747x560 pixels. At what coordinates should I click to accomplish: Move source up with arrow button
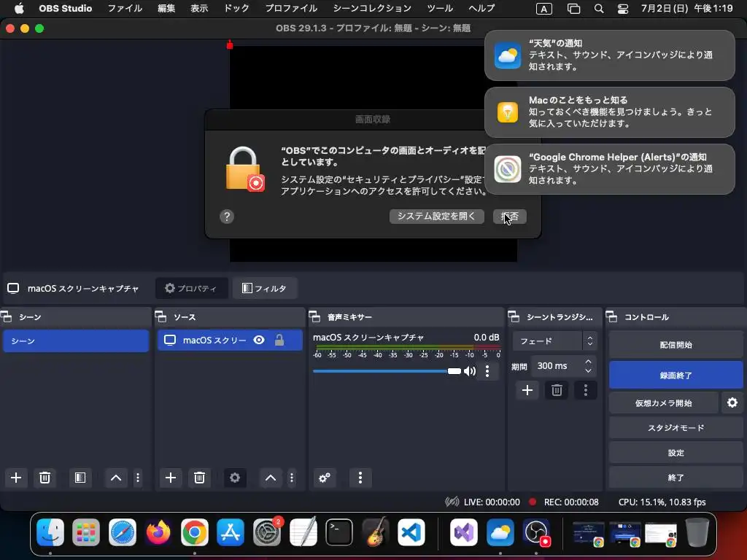click(x=271, y=478)
